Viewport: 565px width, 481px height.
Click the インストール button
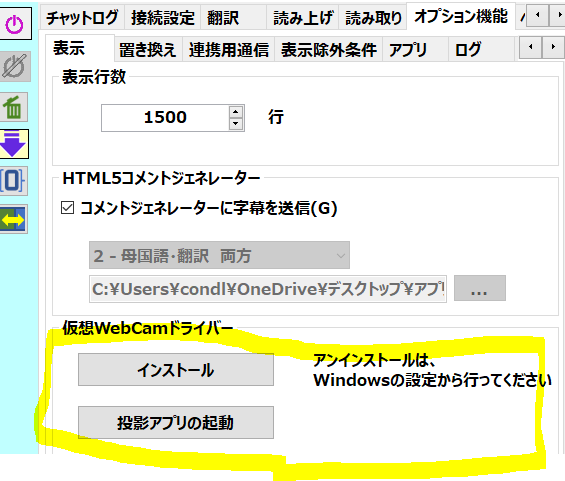(x=176, y=370)
